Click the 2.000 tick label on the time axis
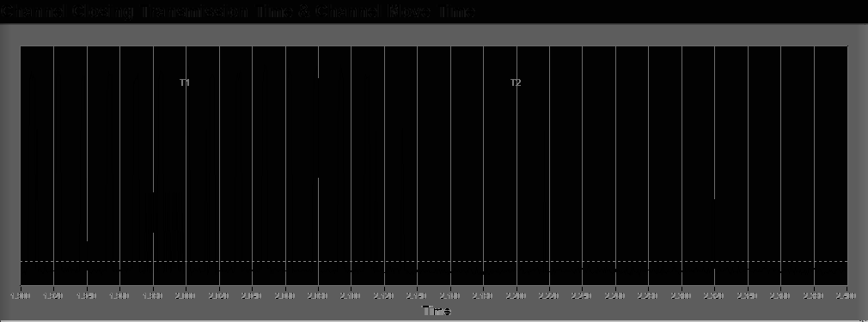The height and width of the screenshot is (322, 868). pos(186,296)
